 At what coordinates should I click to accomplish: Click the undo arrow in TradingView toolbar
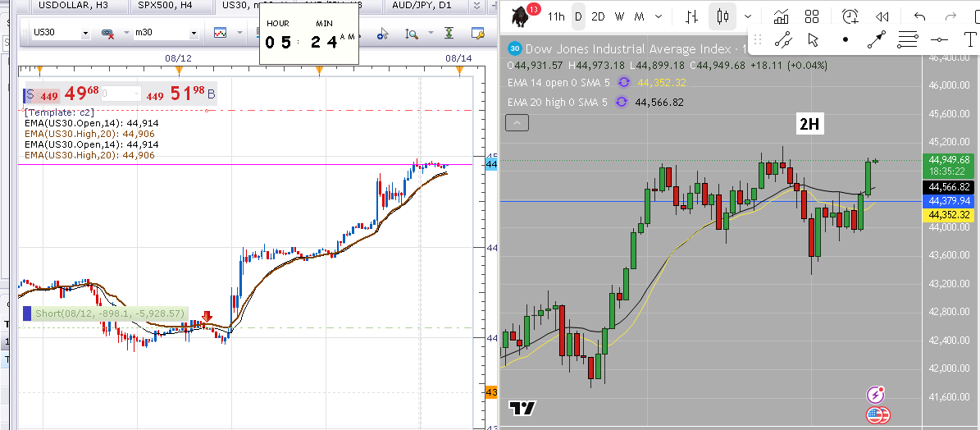[x=919, y=16]
